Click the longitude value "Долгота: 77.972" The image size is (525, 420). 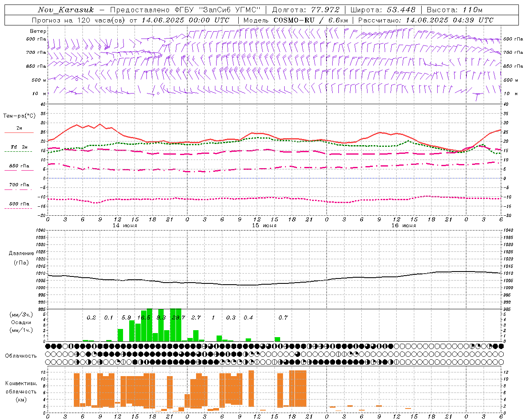306,10
